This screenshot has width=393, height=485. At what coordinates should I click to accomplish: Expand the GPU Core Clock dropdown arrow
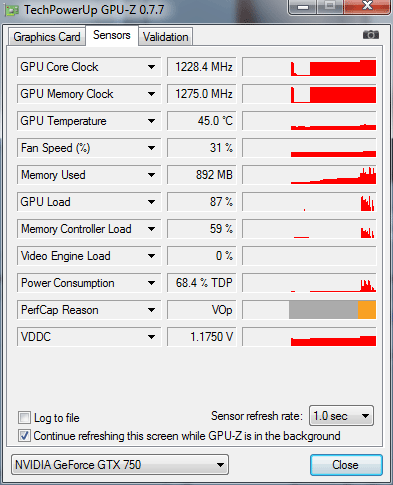point(151,67)
